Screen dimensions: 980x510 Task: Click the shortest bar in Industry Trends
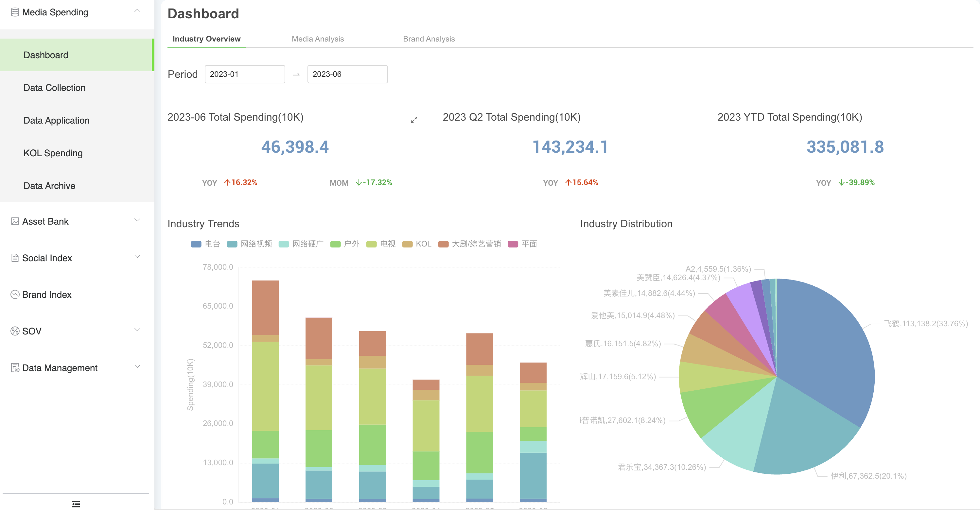point(426,440)
